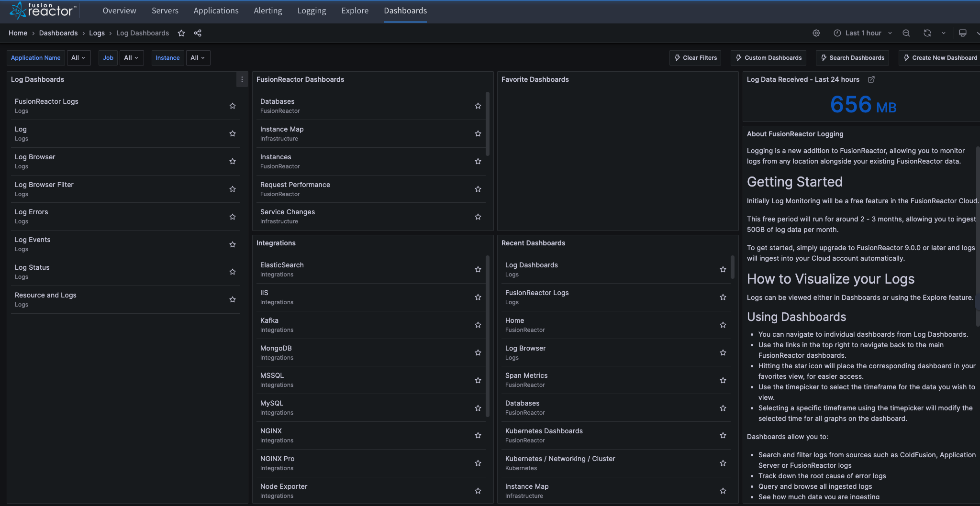
Task: Star the Log Status dashboard
Action: tap(233, 272)
